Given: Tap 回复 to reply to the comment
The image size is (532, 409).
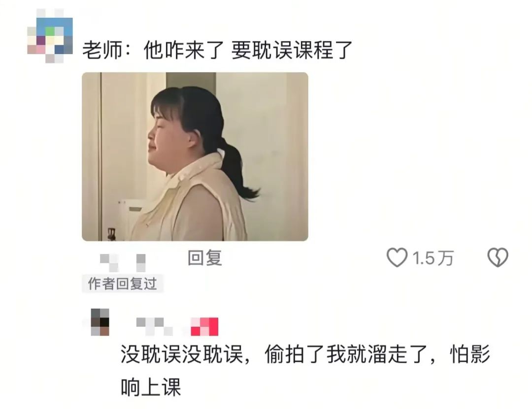Looking at the screenshot, I should click(x=205, y=258).
